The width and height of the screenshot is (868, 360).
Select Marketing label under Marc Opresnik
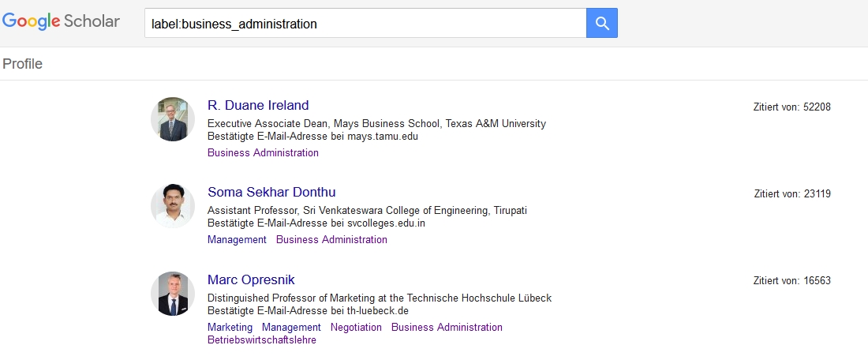(x=230, y=328)
